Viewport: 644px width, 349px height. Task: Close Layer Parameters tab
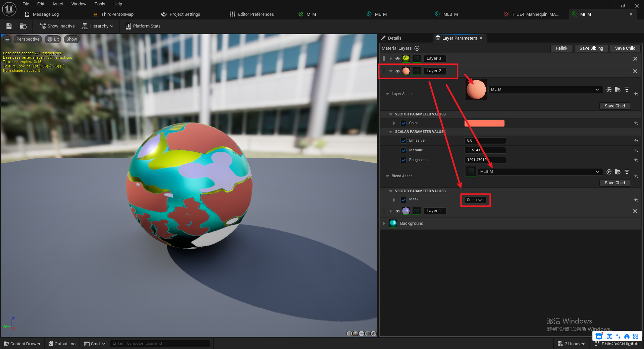click(x=481, y=38)
